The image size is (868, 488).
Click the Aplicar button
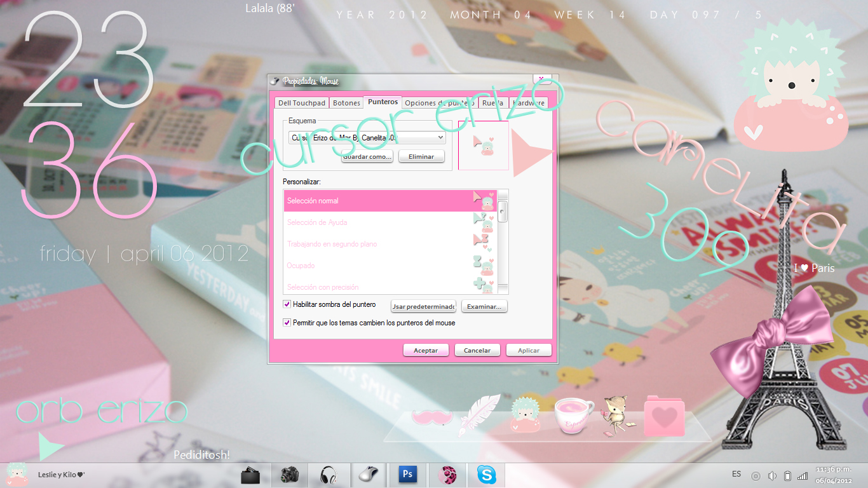pyautogui.click(x=529, y=350)
